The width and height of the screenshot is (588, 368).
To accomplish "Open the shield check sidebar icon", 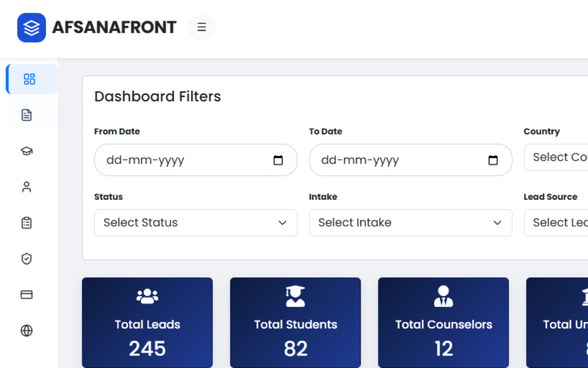I will tap(26, 258).
